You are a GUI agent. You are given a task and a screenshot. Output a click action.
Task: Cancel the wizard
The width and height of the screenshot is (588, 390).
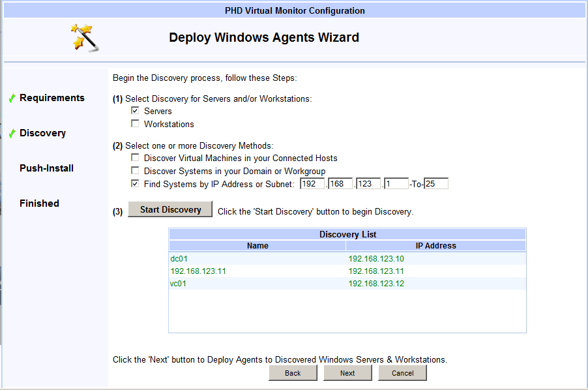[402, 373]
